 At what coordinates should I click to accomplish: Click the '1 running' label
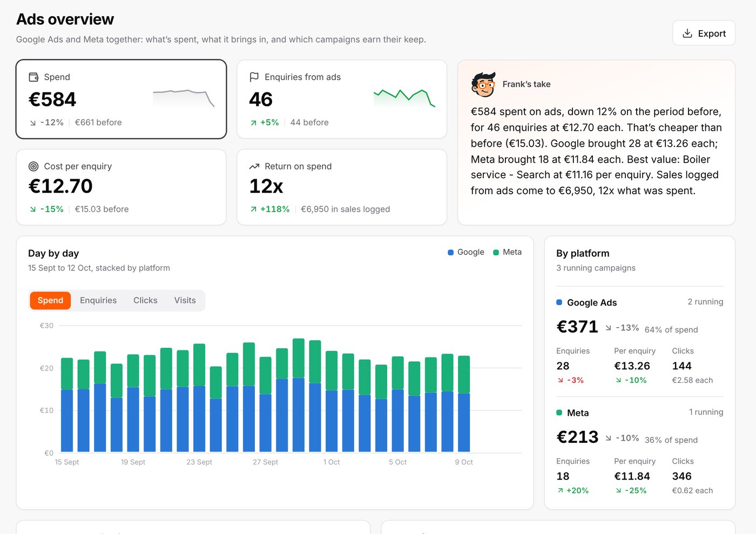pos(706,412)
